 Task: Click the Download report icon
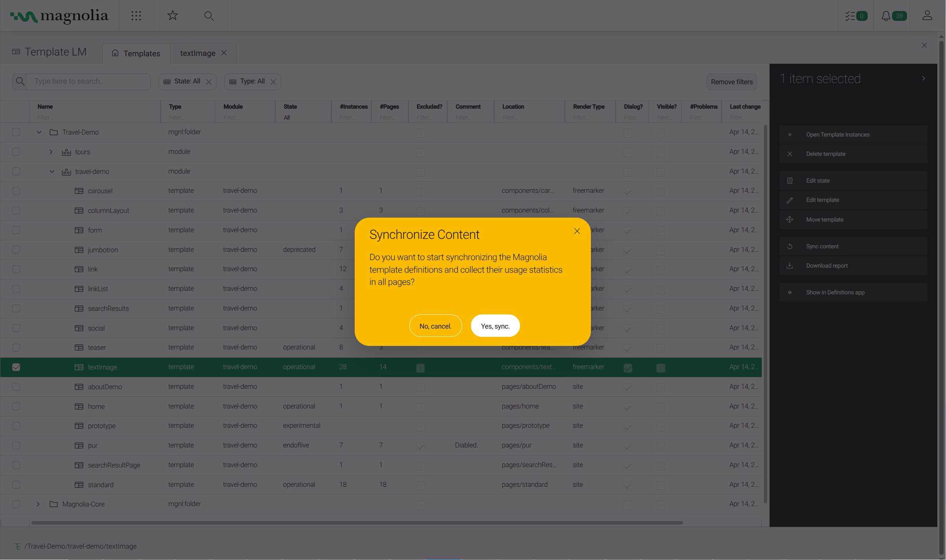[x=790, y=266]
